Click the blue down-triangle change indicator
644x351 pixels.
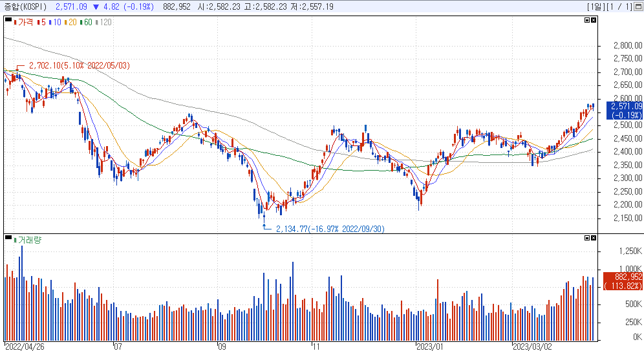pos(96,7)
